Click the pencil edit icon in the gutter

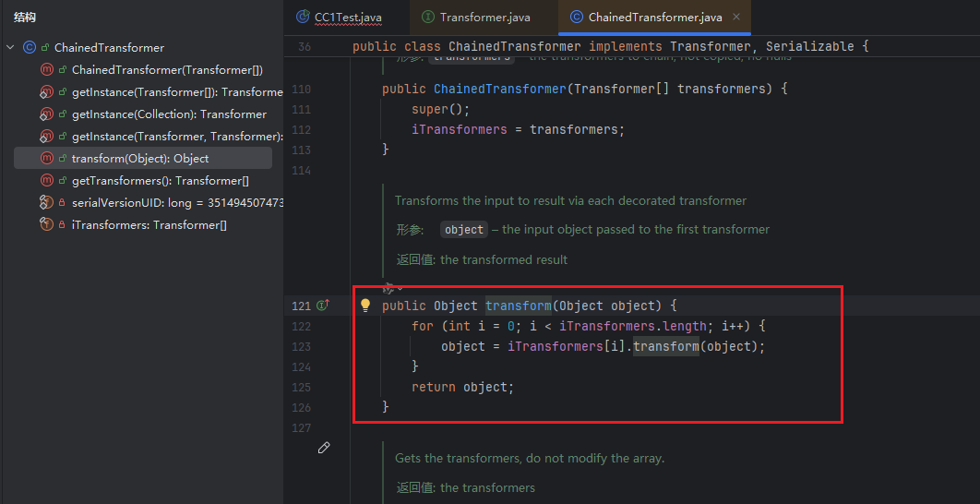tap(324, 448)
